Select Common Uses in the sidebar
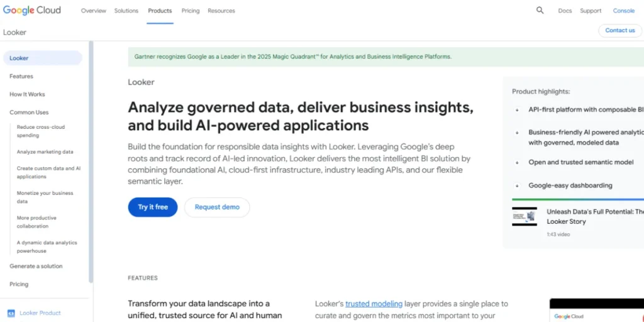The height and width of the screenshot is (322, 644). tap(29, 112)
